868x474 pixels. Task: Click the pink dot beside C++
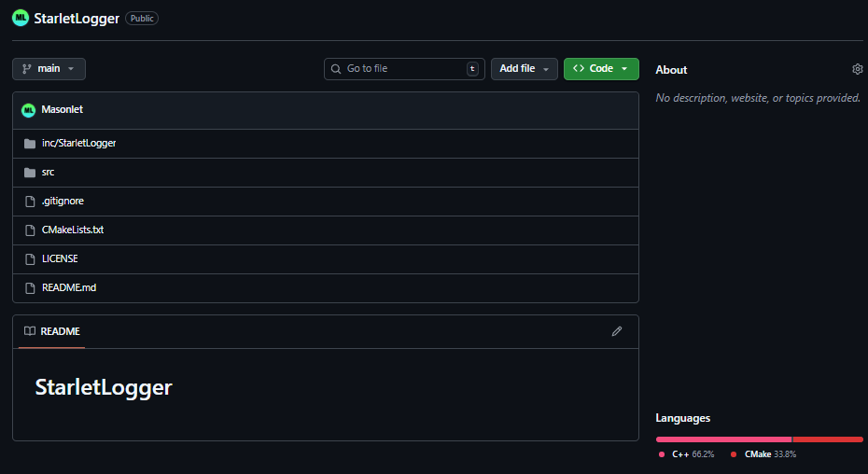coord(662,454)
